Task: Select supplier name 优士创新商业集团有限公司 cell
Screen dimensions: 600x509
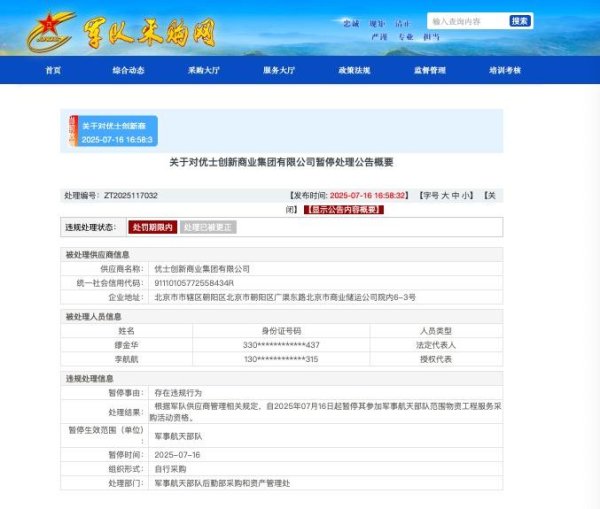Action: [202, 269]
